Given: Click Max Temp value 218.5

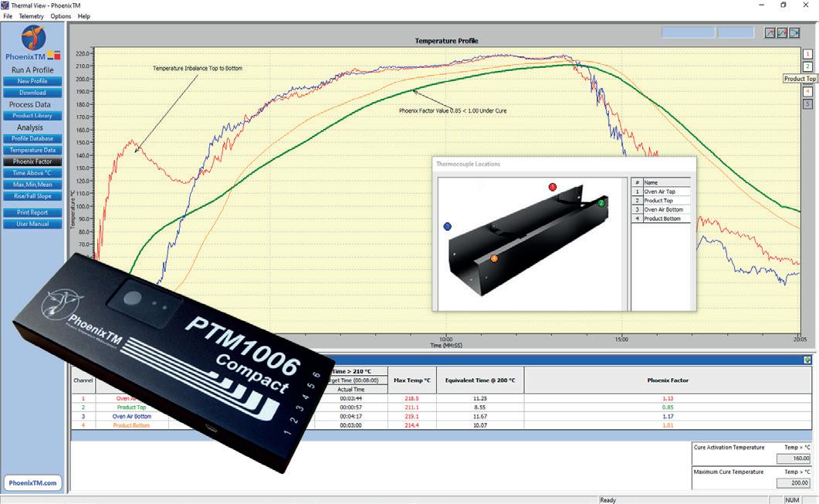Looking at the screenshot, I should (x=412, y=398).
